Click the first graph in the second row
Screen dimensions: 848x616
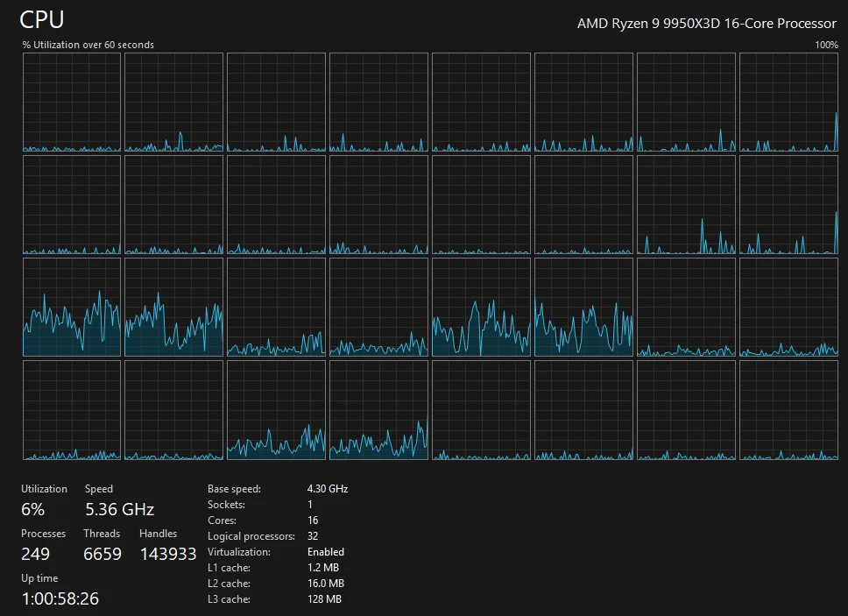pos(71,205)
